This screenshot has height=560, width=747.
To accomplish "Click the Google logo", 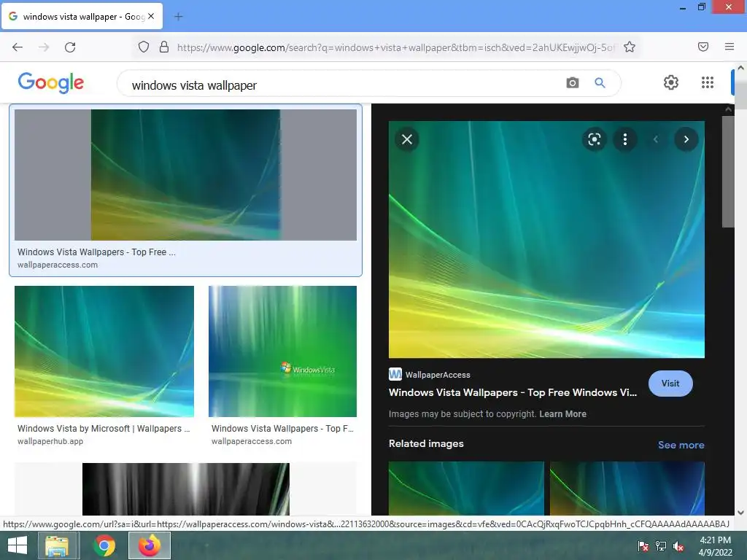I will (x=51, y=82).
